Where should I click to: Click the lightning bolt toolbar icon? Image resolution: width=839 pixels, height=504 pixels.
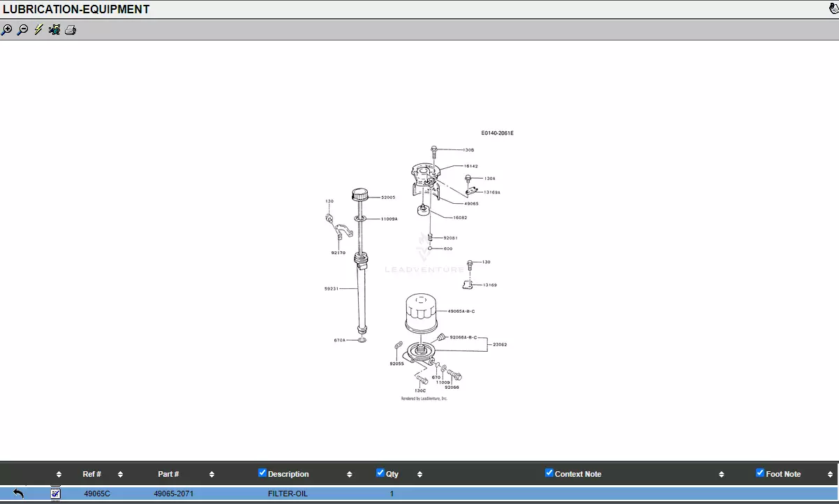(x=38, y=30)
